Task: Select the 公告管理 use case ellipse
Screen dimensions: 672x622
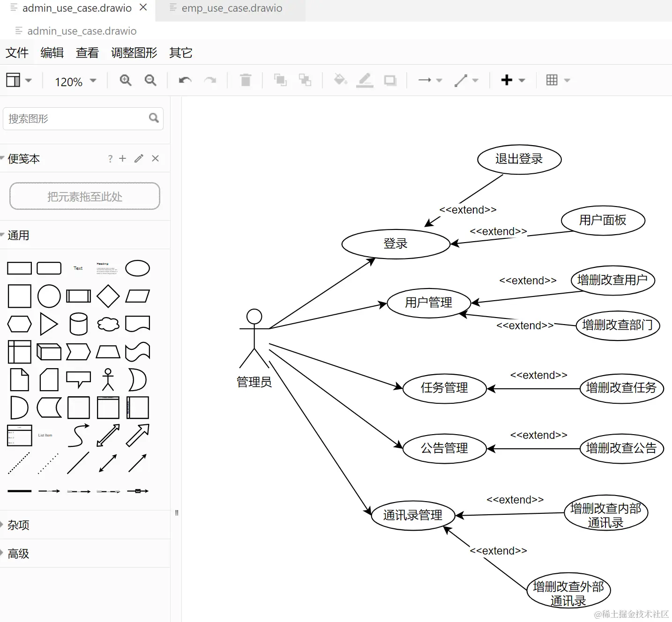Action: pyautogui.click(x=445, y=449)
